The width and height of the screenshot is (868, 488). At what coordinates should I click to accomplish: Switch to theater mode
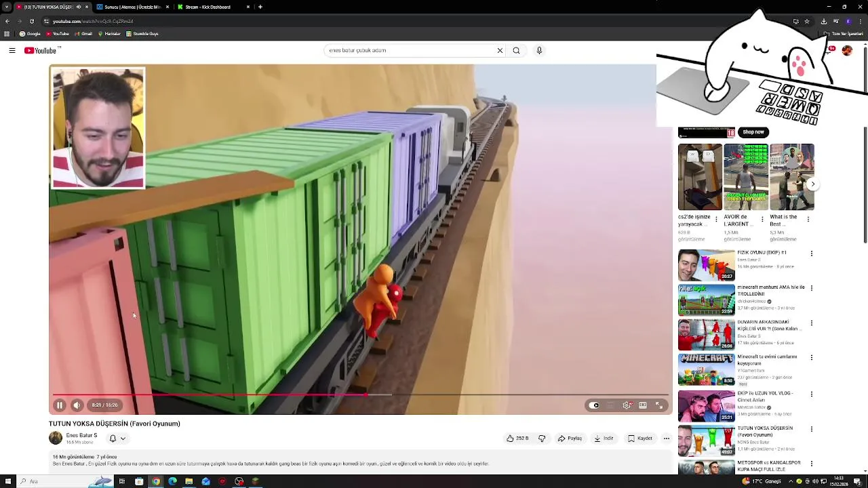(643, 405)
